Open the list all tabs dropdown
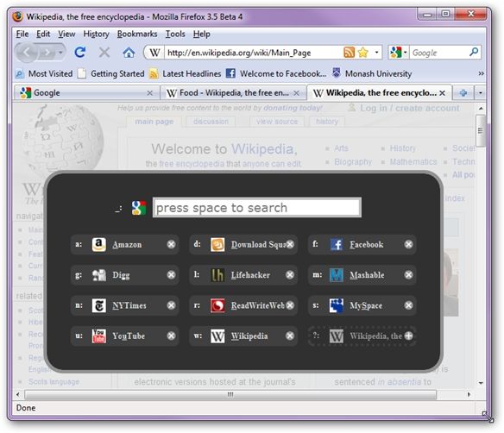This screenshot has width=504, height=433. pyautogui.click(x=480, y=93)
